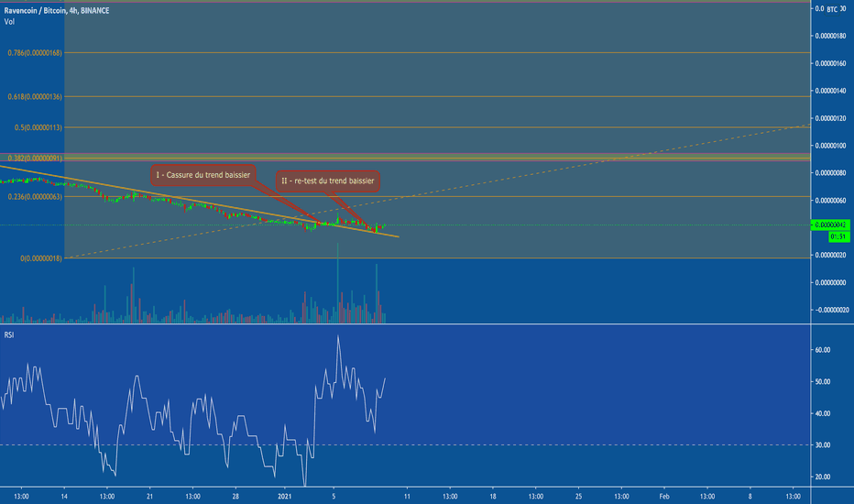The width and height of the screenshot is (854, 504).
Task: Click the BTC currency label on price axis
Action: pos(832,9)
